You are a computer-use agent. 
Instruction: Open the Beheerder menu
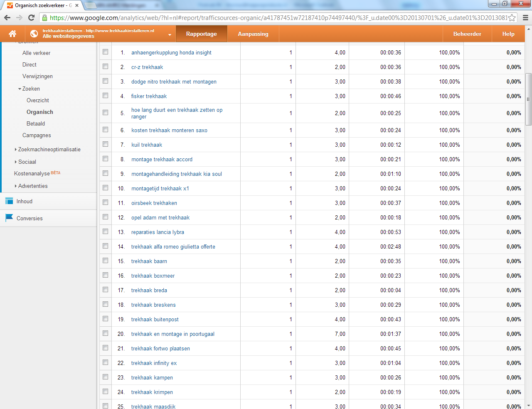tap(467, 34)
